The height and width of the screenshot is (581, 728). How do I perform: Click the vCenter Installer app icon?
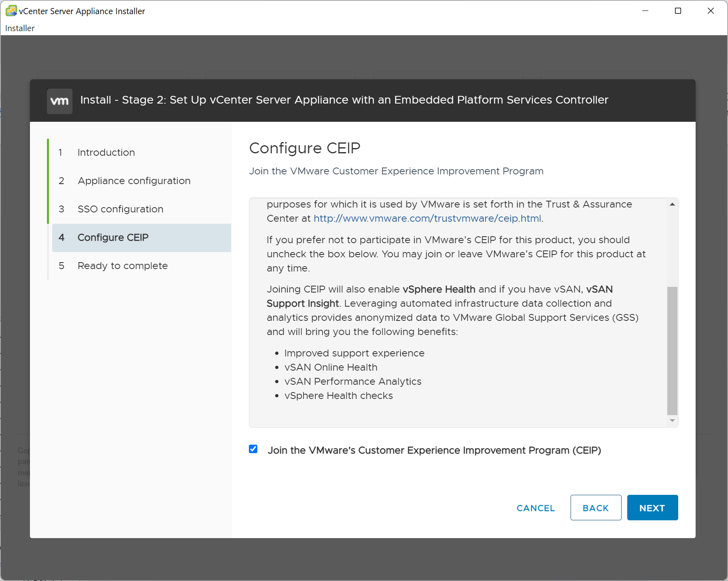coord(11,11)
